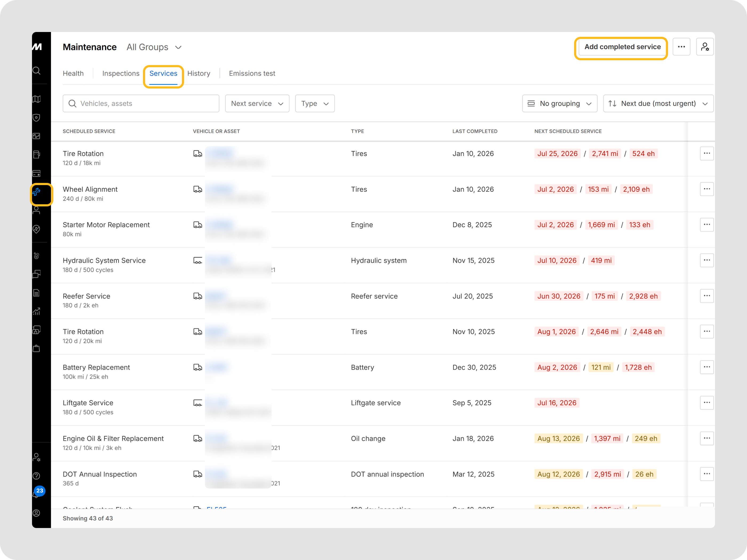747x560 pixels.
Task: Open more options for Wheel Alignment row
Action: point(706,189)
